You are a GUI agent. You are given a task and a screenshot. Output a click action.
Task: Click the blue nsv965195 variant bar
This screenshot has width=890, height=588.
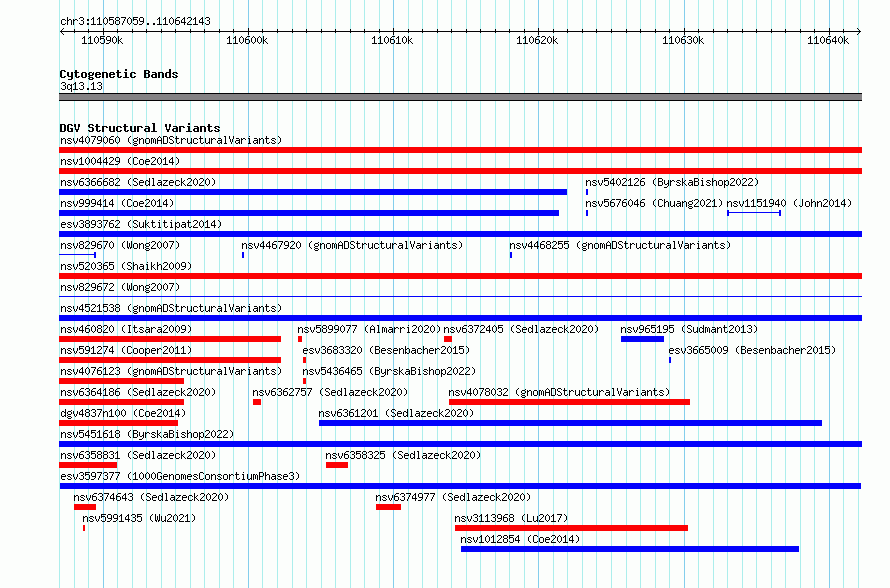(x=643, y=339)
